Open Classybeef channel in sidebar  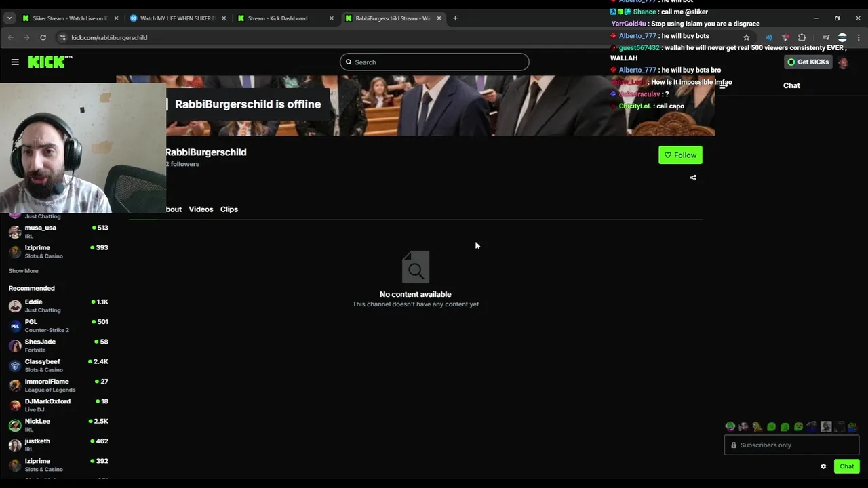[58, 365]
